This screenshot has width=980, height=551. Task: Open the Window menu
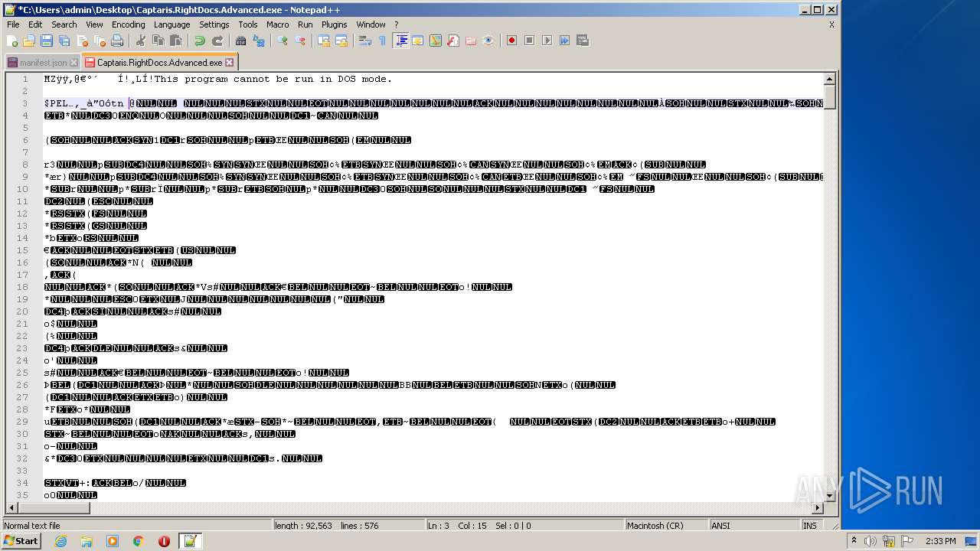(x=371, y=24)
